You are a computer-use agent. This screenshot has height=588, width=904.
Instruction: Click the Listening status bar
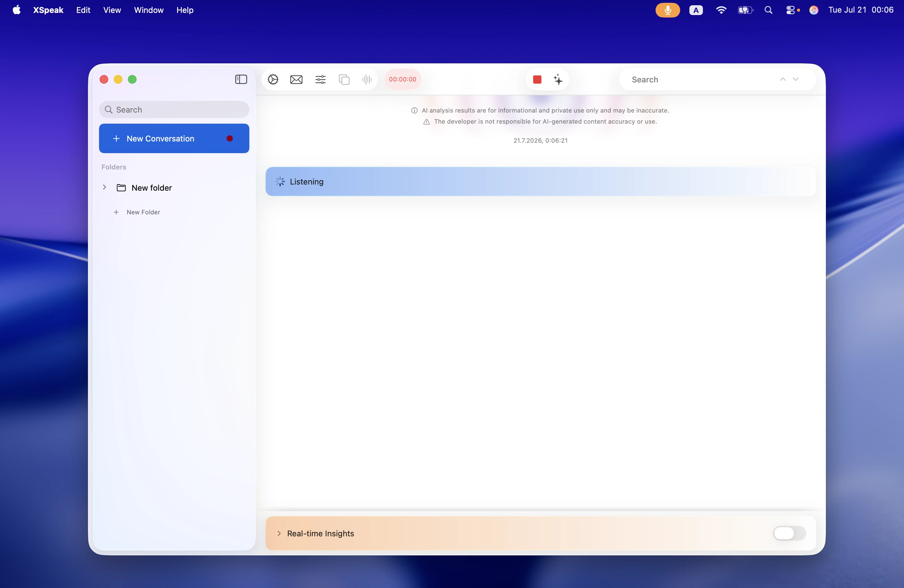[540, 181]
